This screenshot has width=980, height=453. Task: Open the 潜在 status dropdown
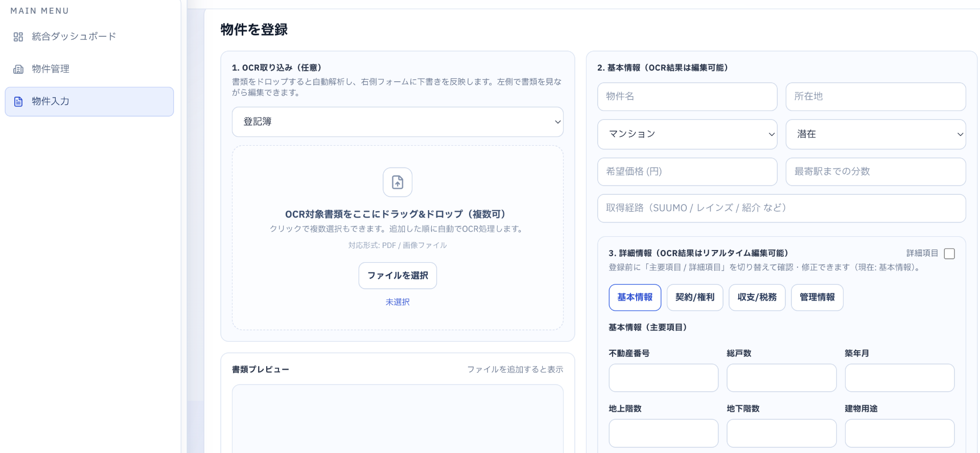pos(876,134)
